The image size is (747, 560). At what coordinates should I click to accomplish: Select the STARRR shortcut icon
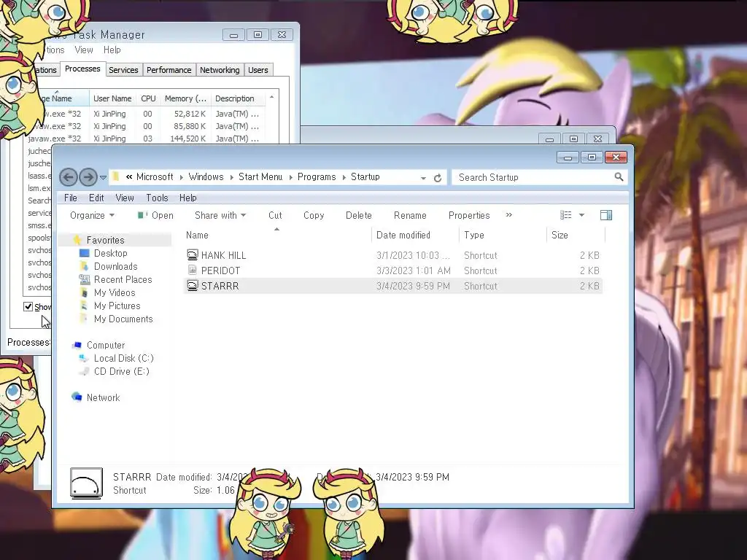tap(192, 286)
